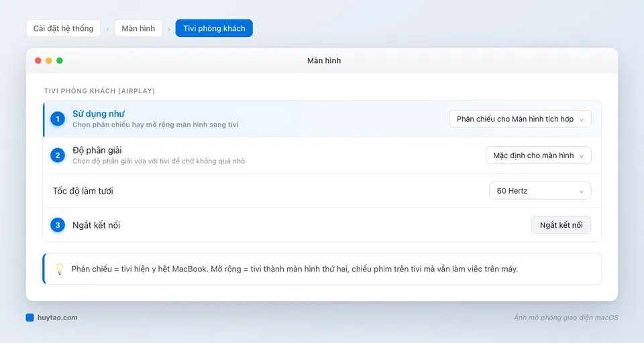Open the 'Mặc định cho màn hình' resolution dropdown

pyautogui.click(x=539, y=155)
